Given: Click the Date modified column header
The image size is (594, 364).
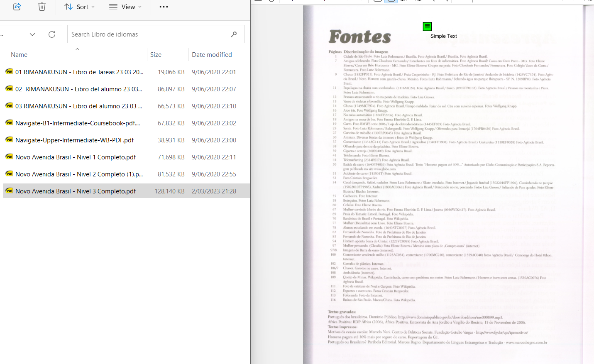Looking at the screenshot, I should [211, 54].
